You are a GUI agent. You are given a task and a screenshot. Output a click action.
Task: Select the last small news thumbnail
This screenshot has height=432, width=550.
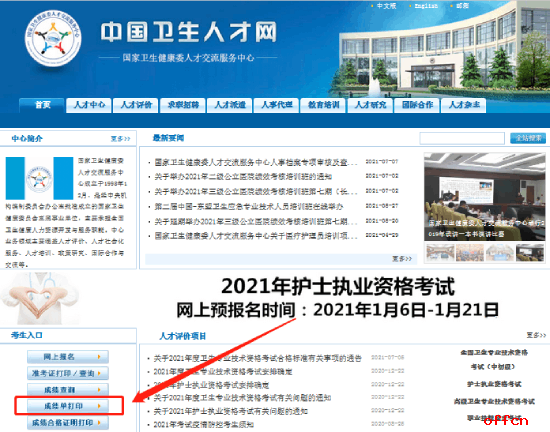click(x=530, y=252)
